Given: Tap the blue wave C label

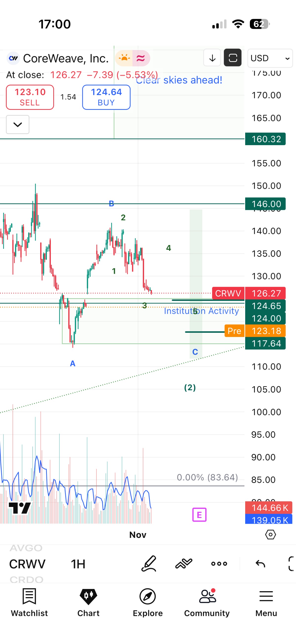Looking at the screenshot, I should tap(195, 352).
